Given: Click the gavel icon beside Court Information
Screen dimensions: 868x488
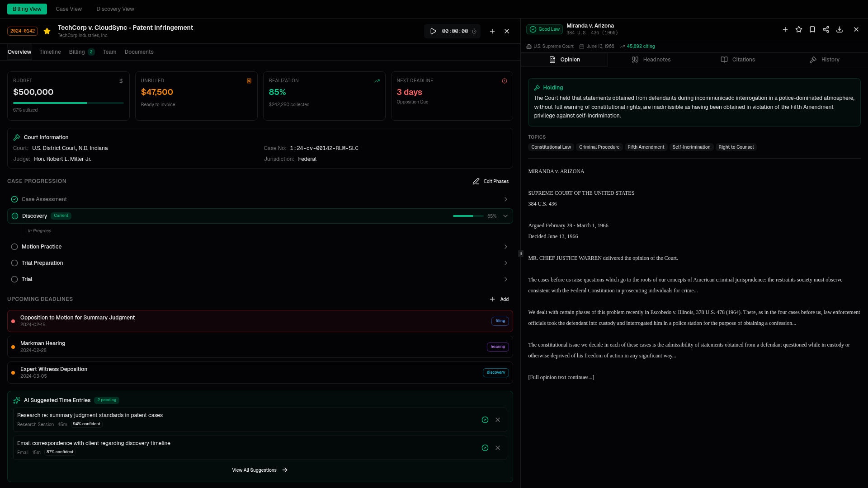Looking at the screenshot, I should [x=17, y=137].
